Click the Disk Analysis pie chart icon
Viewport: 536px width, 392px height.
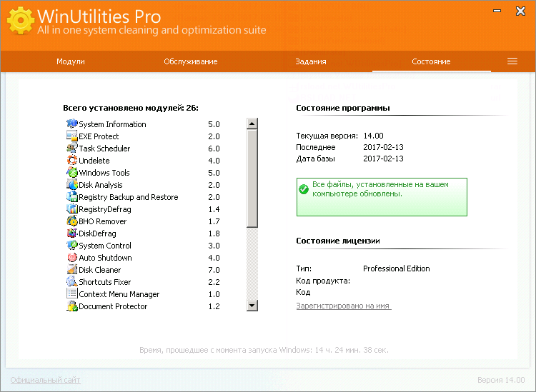pos(71,184)
